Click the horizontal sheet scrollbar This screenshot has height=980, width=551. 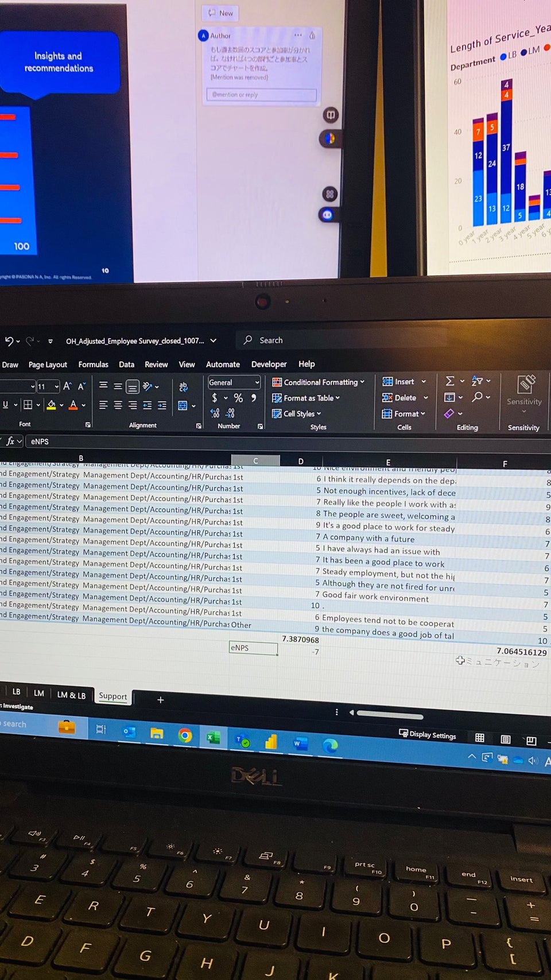(x=390, y=714)
